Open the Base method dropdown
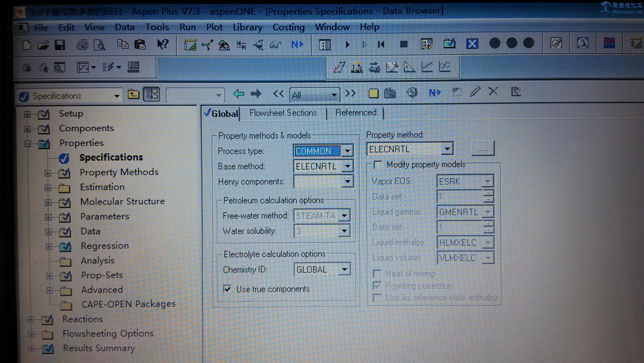The width and height of the screenshot is (644, 363). point(347,166)
